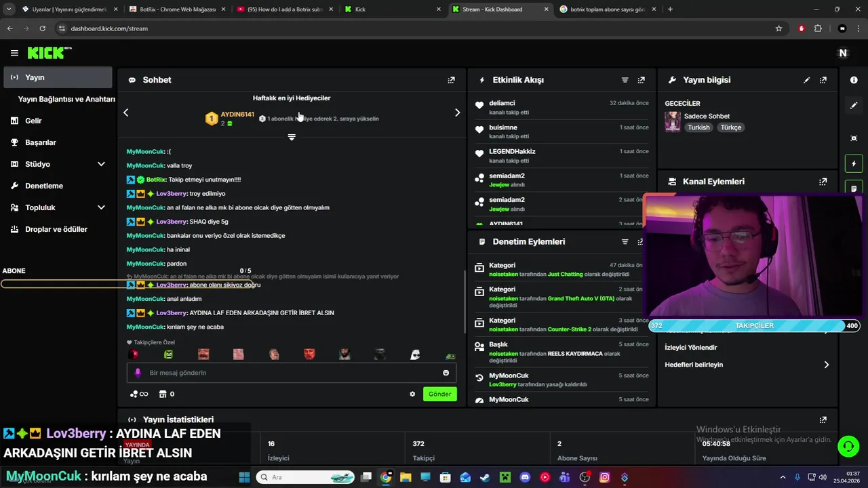Open the filter menu in Denetim Eylemleri
Screen dimensions: 868x488
pyautogui.click(x=625, y=241)
